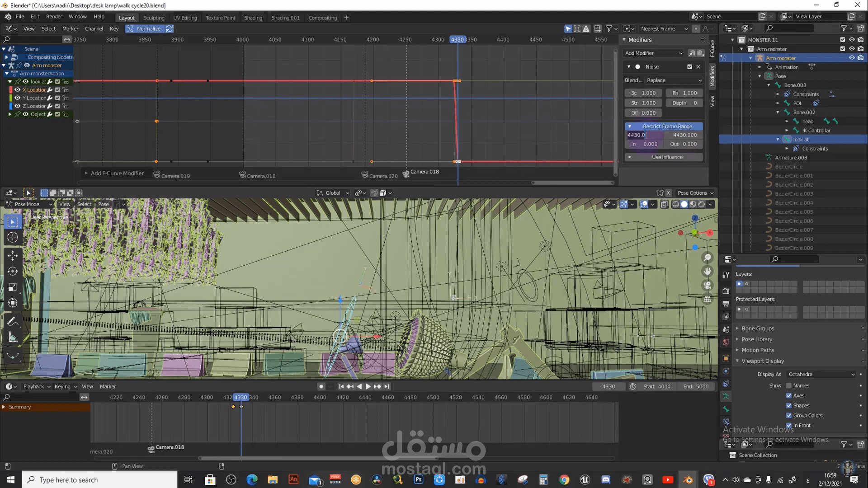Select the Rotate tool

(x=13, y=271)
